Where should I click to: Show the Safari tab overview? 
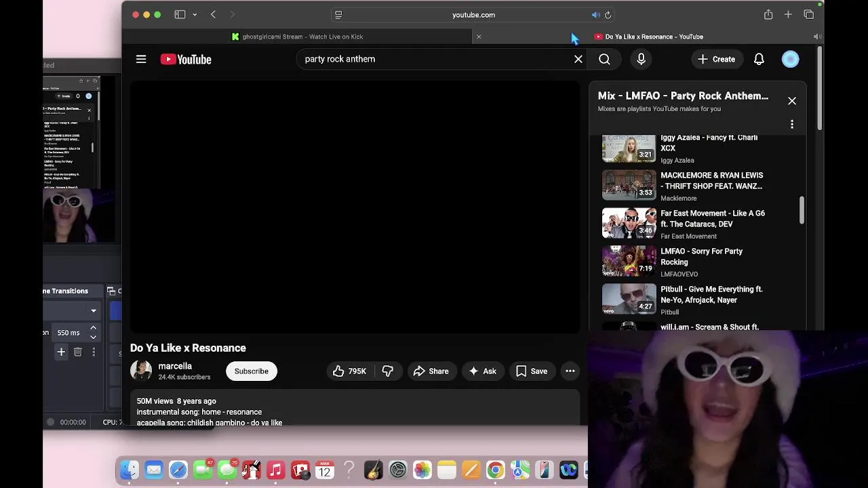(808, 14)
